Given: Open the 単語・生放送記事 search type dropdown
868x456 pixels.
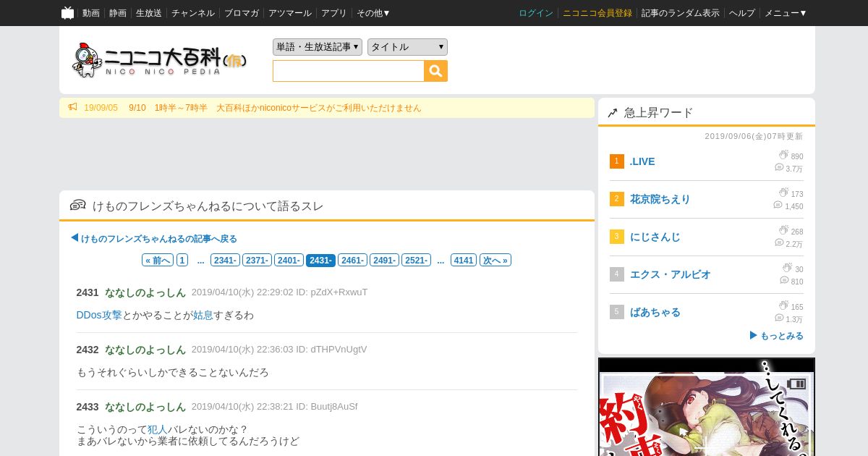Looking at the screenshot, I should coord(318,47).
